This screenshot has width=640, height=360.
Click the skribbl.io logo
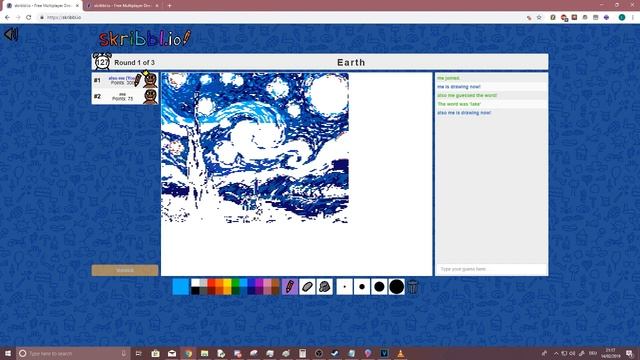tap(144, 38)
